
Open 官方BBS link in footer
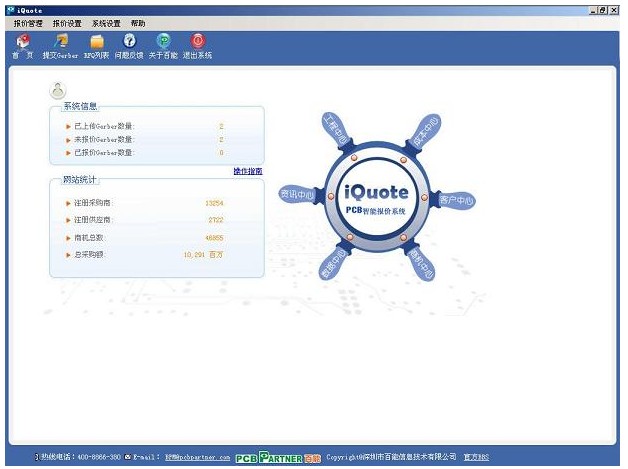(476, 457)
